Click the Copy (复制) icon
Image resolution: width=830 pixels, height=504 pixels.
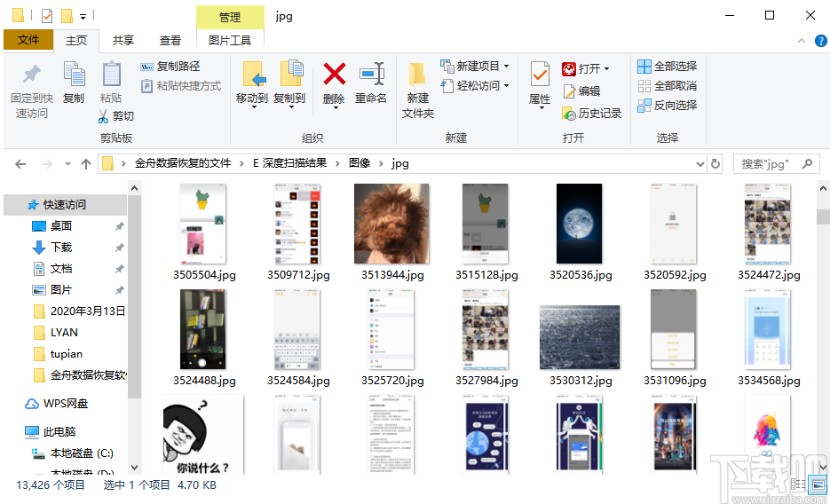(x=74, y=75)
